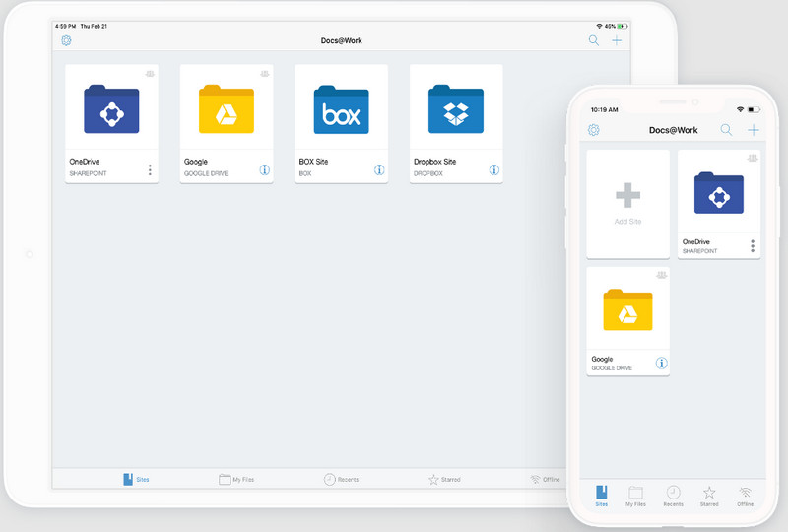
Task: Show info for Google tile on iPhone
Action: [661, 363]
